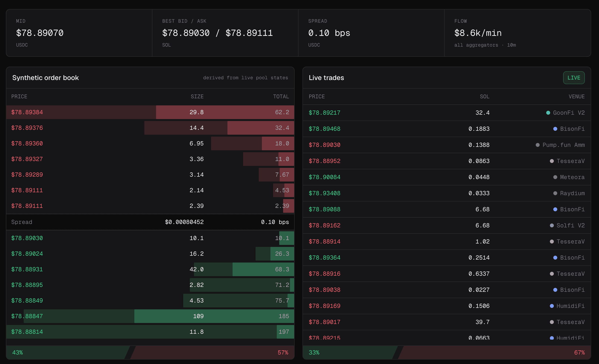Click trade price $78.93408
The image size is (599, 364).
pos(325,193)
